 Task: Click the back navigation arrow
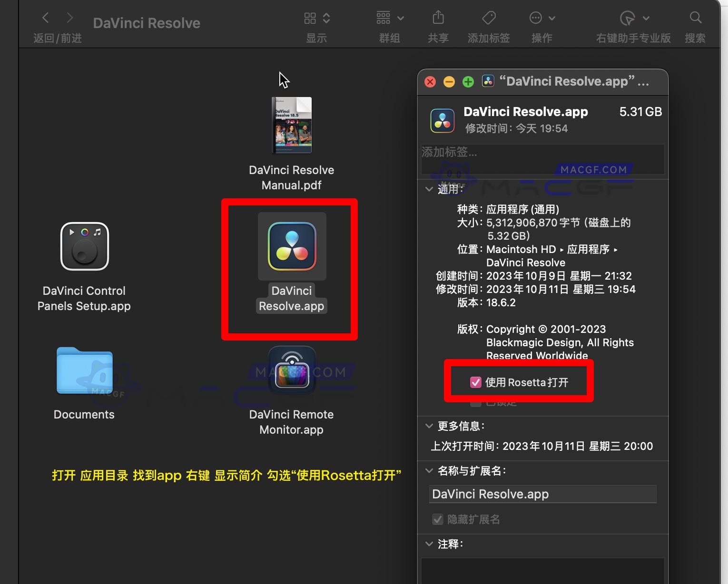(45, 18)
